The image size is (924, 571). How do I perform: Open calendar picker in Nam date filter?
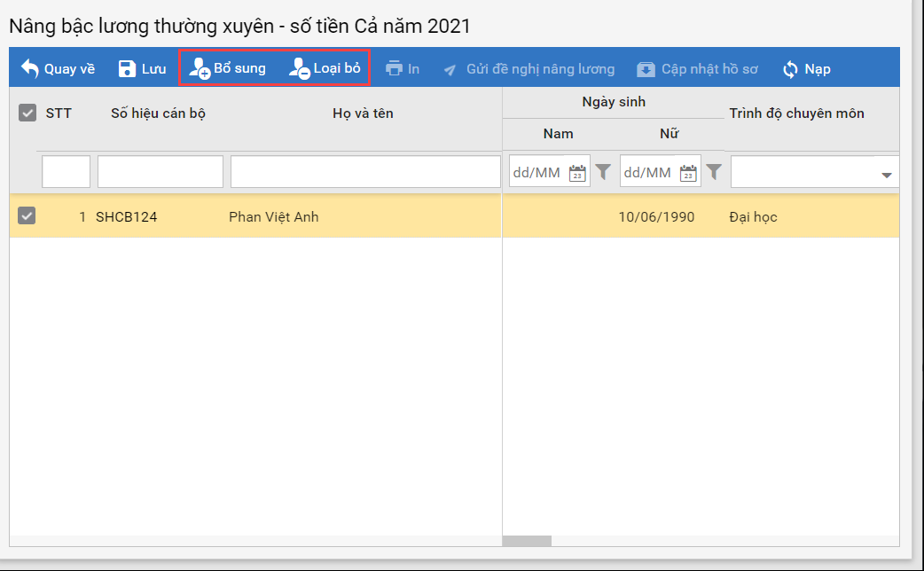tap(577, 172)
